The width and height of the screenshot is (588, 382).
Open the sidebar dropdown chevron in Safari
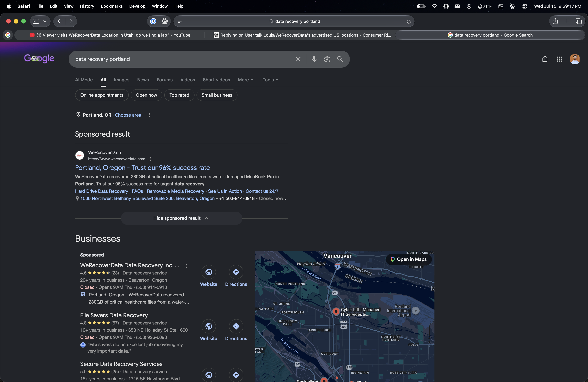[45, 21]
